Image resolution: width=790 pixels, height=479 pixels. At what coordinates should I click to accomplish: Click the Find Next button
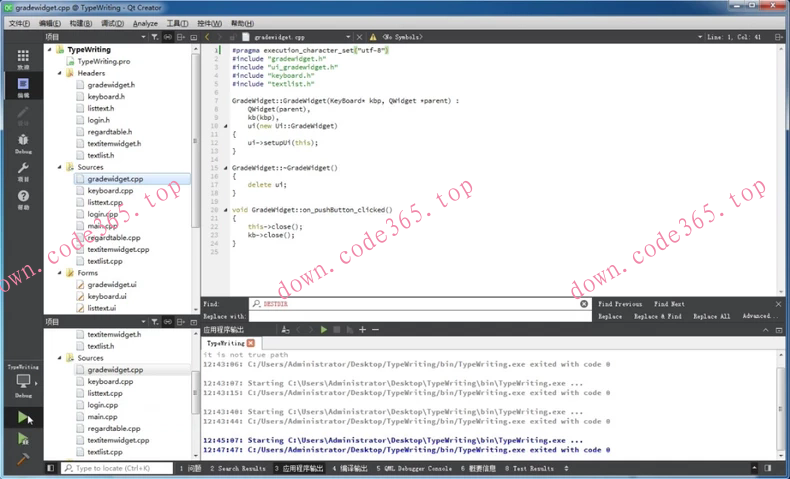669,304
